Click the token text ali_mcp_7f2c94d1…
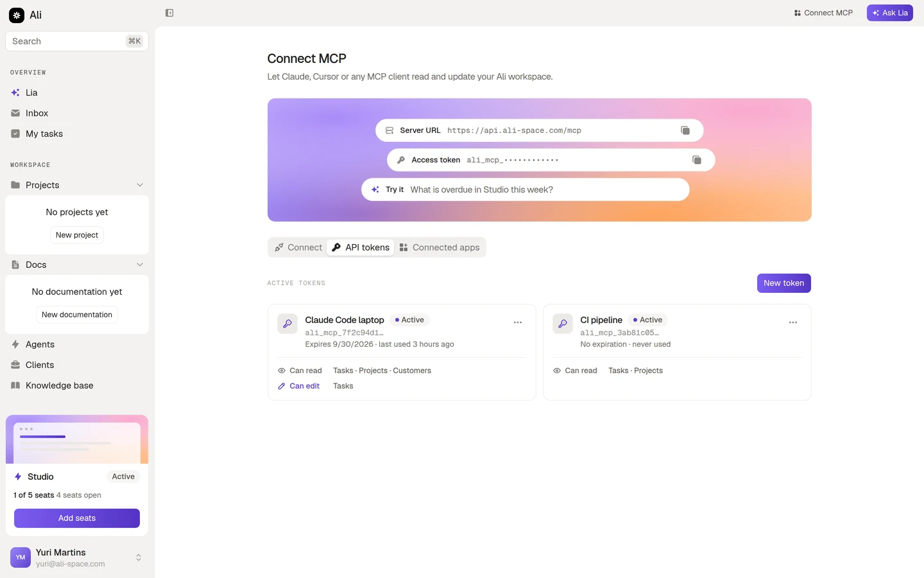The height and width of the screenshot is (578, 924). point(344,333)
